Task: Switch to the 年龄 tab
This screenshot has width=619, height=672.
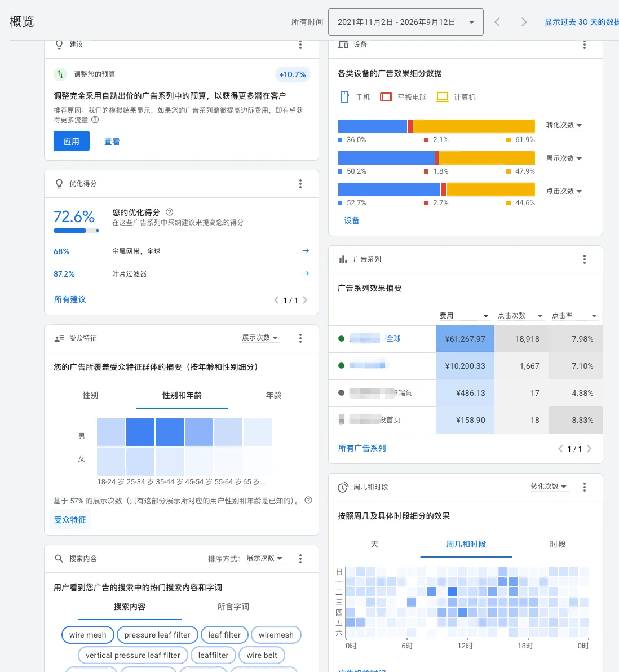Action: pyautogui.click(x=273, y=395)
